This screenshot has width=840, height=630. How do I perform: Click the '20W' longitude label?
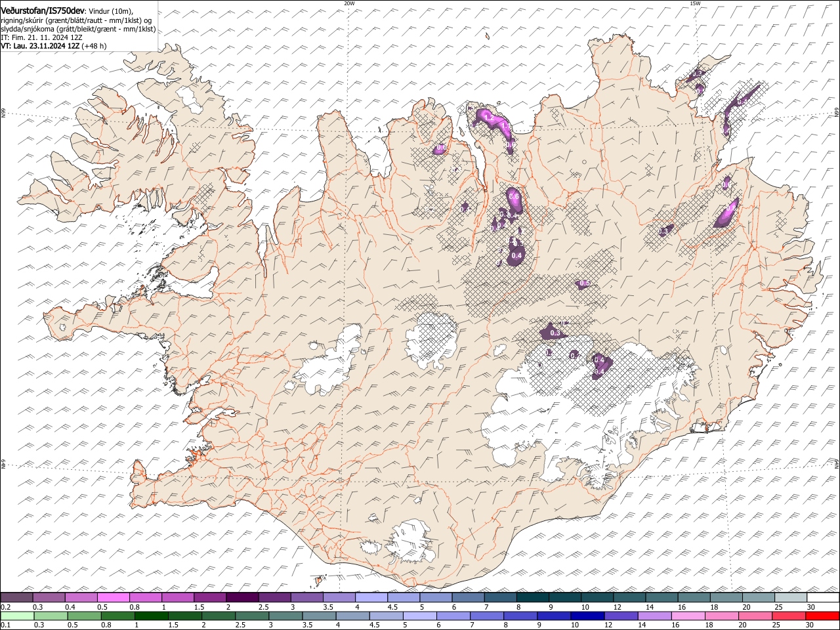click(349, 3)
